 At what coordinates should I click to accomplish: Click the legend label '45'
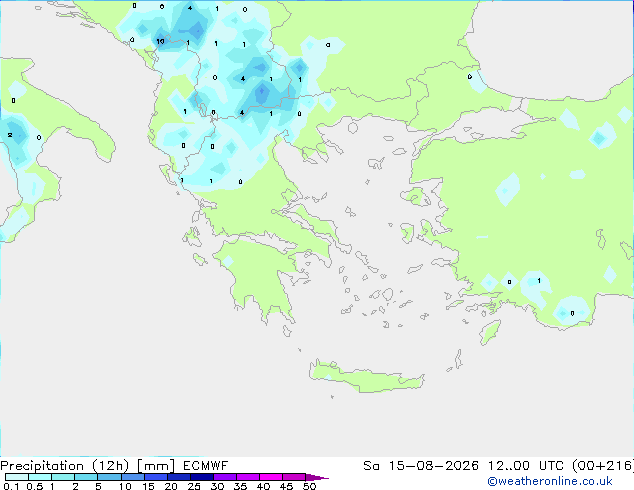click(286, 486)
